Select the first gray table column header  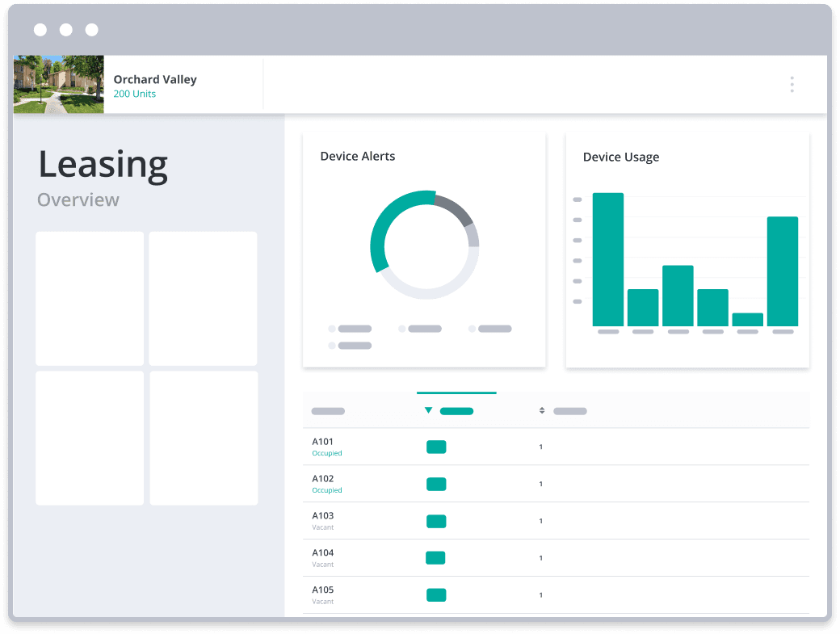[x=328, y=411]
